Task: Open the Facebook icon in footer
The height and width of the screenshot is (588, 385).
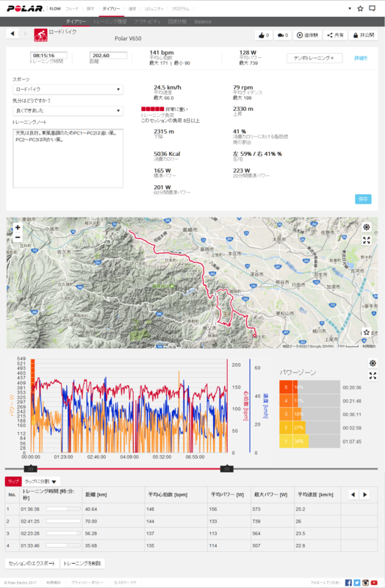Action: [x=348, y=582]
